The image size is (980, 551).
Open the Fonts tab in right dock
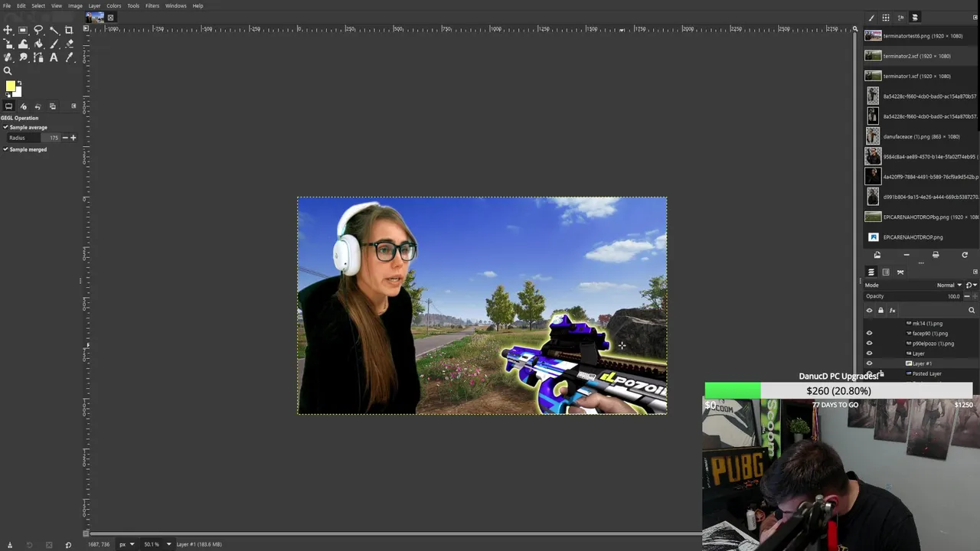[900, 18]
